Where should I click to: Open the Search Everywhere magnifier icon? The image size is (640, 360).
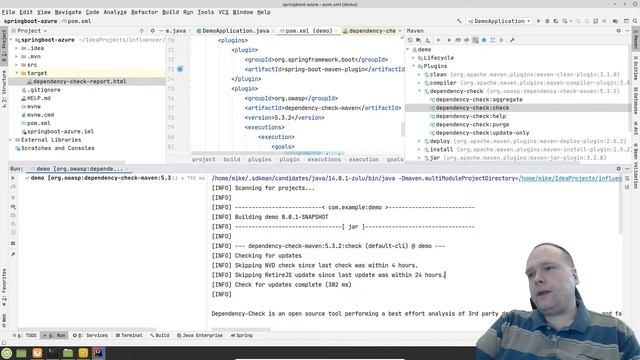point(635,21)
